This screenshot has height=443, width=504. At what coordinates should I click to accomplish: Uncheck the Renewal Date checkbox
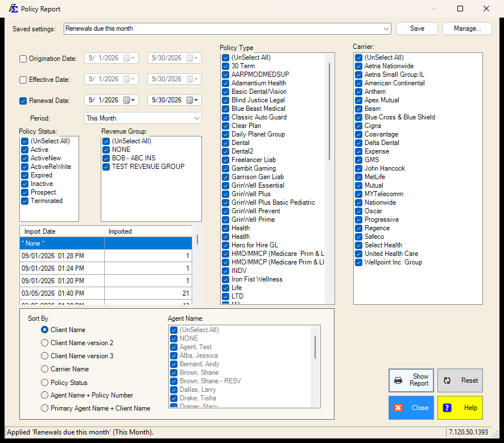click(x=23, y=101)
